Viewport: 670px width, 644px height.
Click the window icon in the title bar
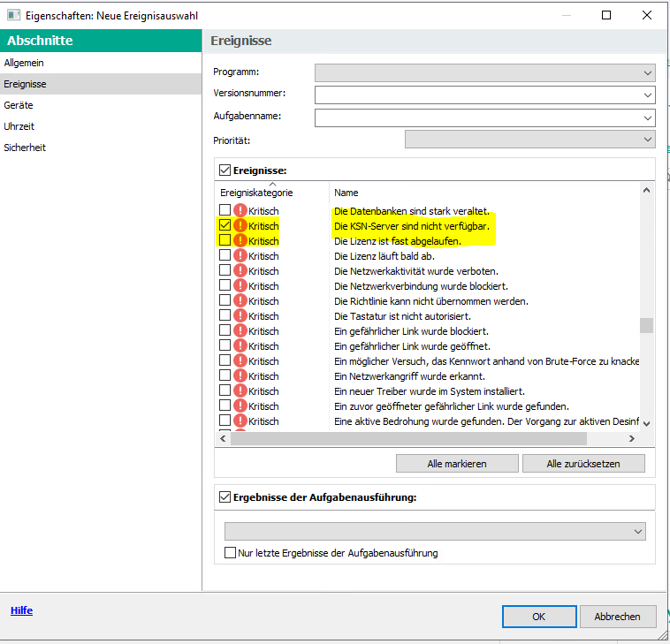pyautogui.click(x=13, y=15)
